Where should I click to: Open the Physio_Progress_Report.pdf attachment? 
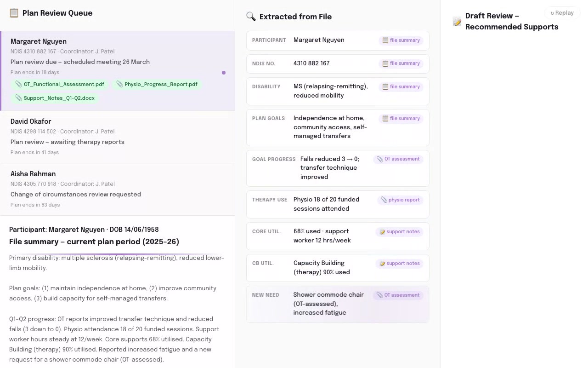click(157, 84)
